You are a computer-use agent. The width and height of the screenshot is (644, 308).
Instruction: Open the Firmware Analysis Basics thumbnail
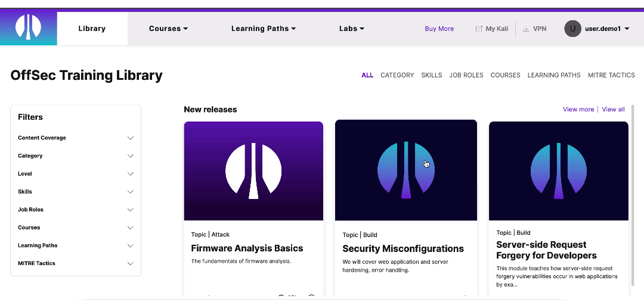coord(253,170)
